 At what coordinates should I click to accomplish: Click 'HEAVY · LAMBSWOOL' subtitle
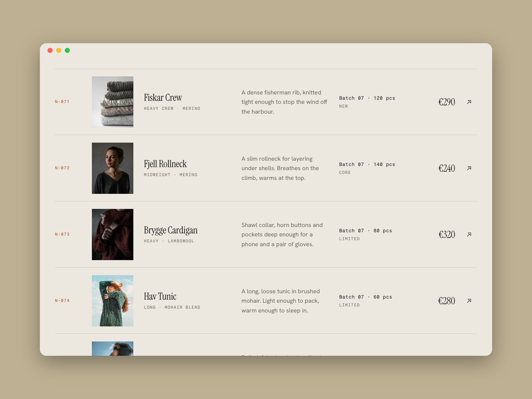[x=169, y=241]
